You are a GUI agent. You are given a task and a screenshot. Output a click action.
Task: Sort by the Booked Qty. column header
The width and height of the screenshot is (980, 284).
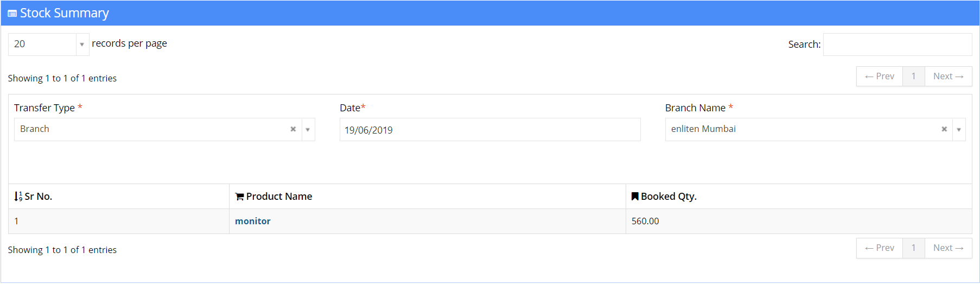(x=799, y=197)
